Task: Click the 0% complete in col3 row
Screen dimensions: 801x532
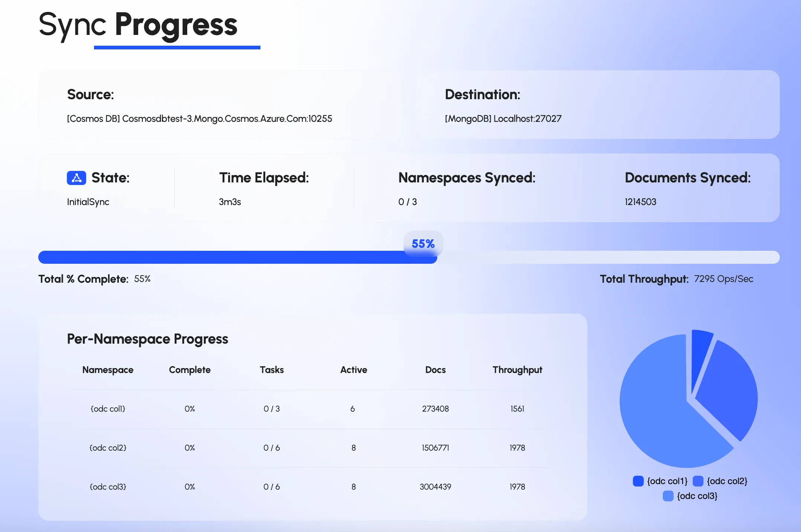Action: 190,487
